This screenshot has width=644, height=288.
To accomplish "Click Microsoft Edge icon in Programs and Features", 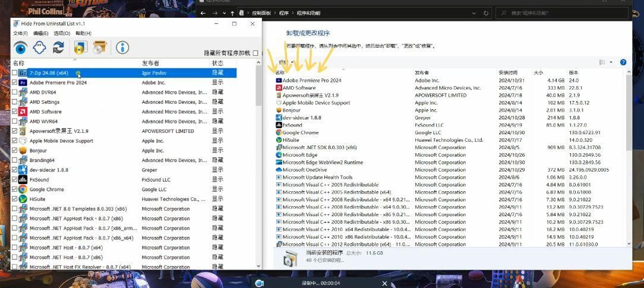I will [x=279, y=155].
